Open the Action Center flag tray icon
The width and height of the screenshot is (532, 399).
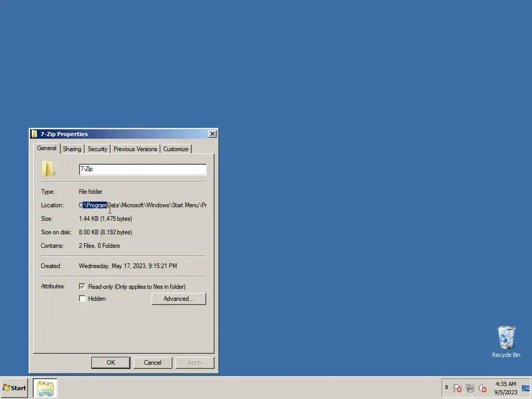[x=457, y=388]
